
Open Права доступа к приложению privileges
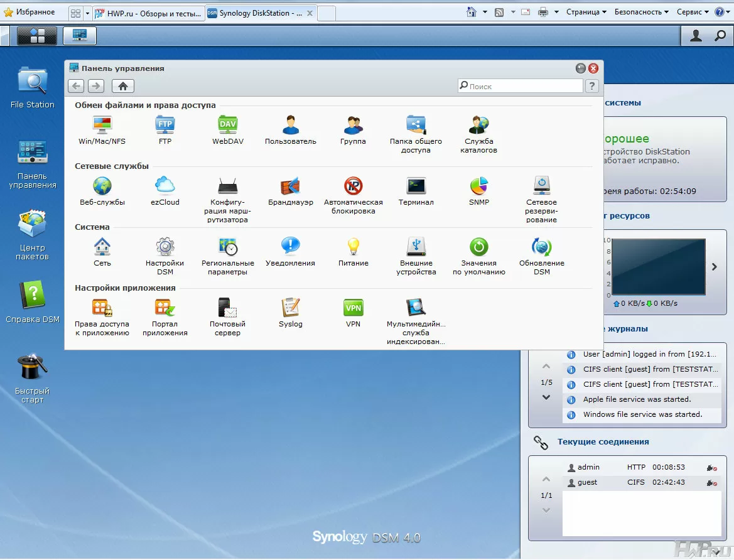(102, 317)
